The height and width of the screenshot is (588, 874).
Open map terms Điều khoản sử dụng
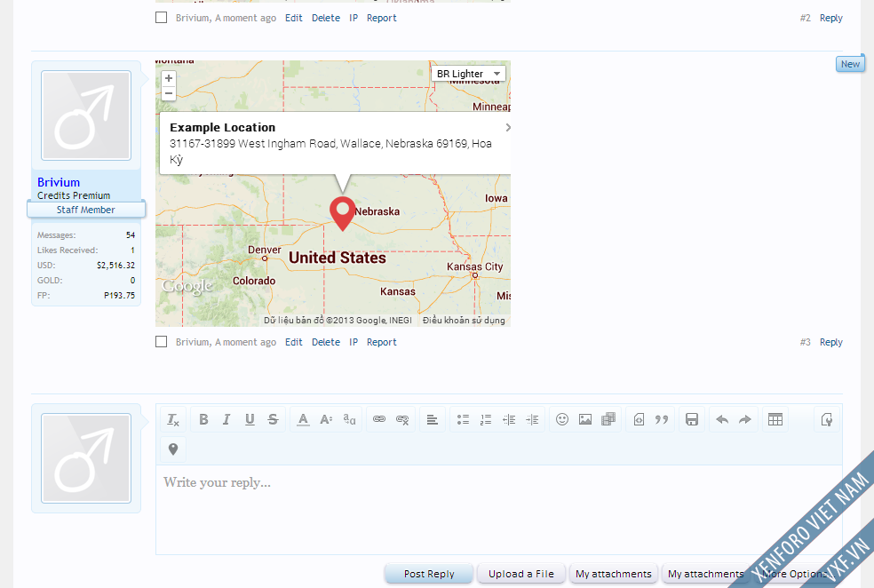click(x=464, y=320)
